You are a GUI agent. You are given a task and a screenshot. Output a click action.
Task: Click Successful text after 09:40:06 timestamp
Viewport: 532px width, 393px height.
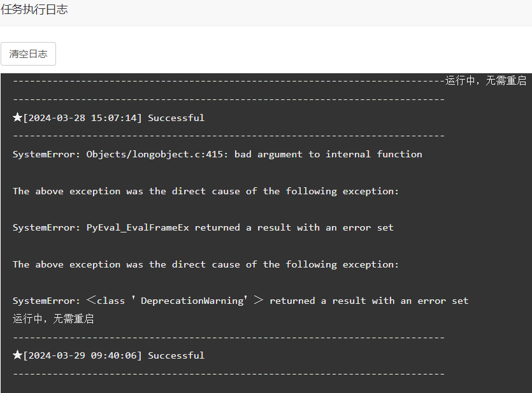pos(176,355)
